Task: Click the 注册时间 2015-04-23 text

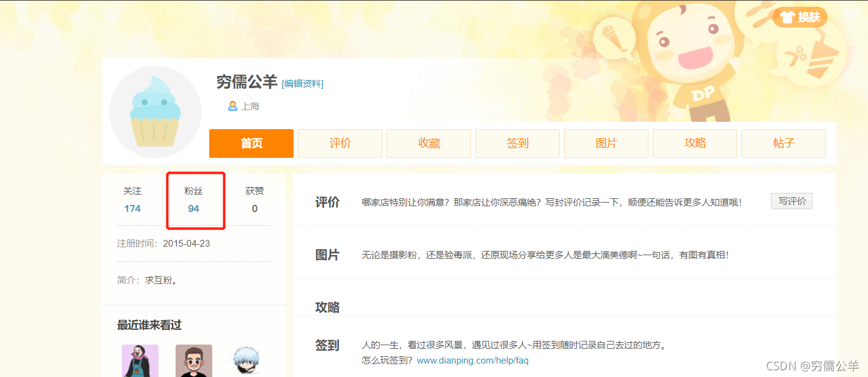Action: [163, 244]
